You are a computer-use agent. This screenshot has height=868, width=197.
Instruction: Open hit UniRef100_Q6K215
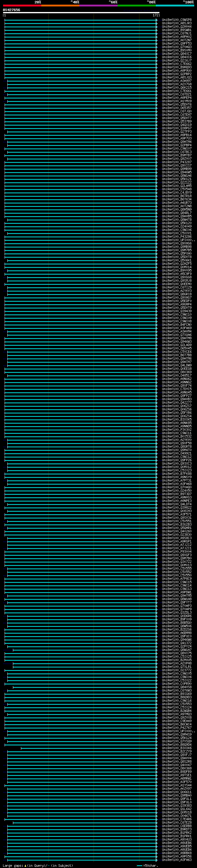pyautogui.click(x=177, y=88)
